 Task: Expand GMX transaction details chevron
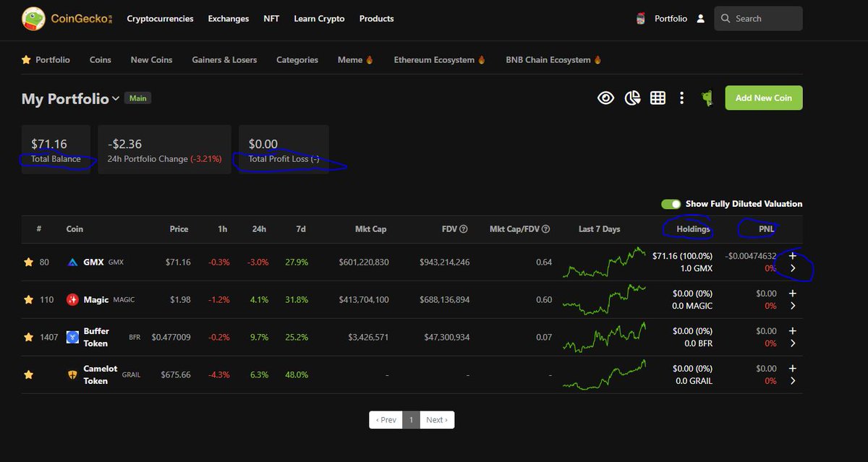[x=793, y=268]
